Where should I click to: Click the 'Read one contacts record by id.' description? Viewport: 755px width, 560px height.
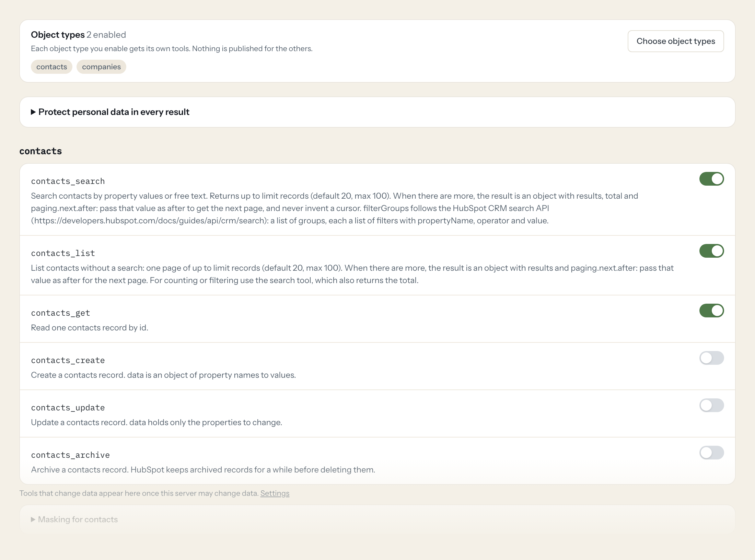[90, 328]
